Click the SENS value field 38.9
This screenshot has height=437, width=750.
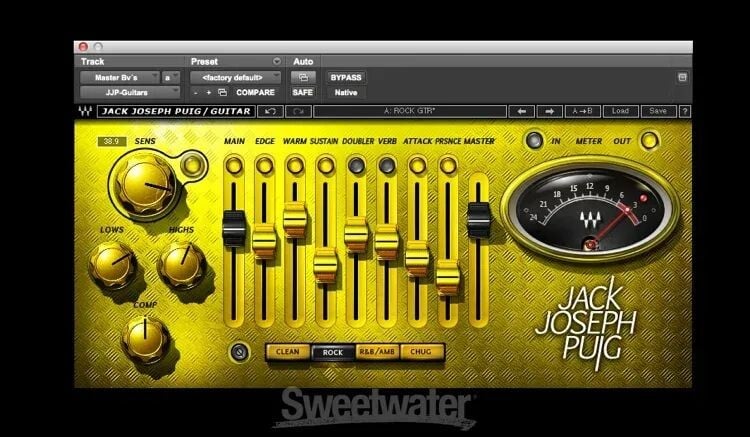[x=111, y=141]
